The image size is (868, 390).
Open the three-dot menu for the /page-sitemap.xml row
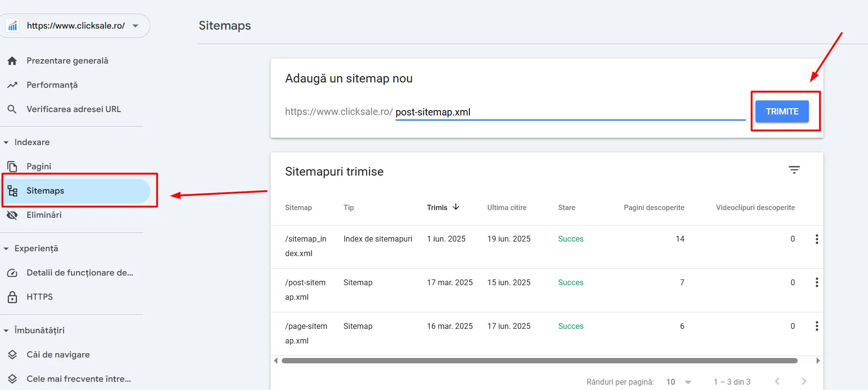coord(817,326)
